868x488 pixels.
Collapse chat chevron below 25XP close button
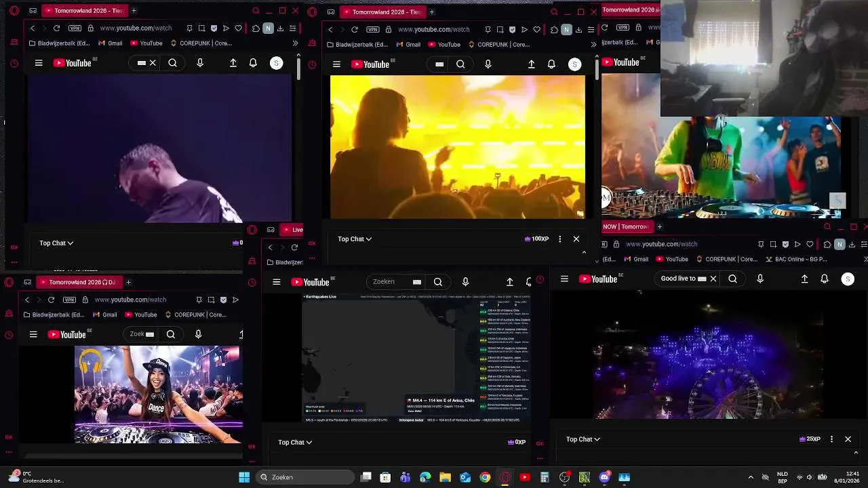856,453
